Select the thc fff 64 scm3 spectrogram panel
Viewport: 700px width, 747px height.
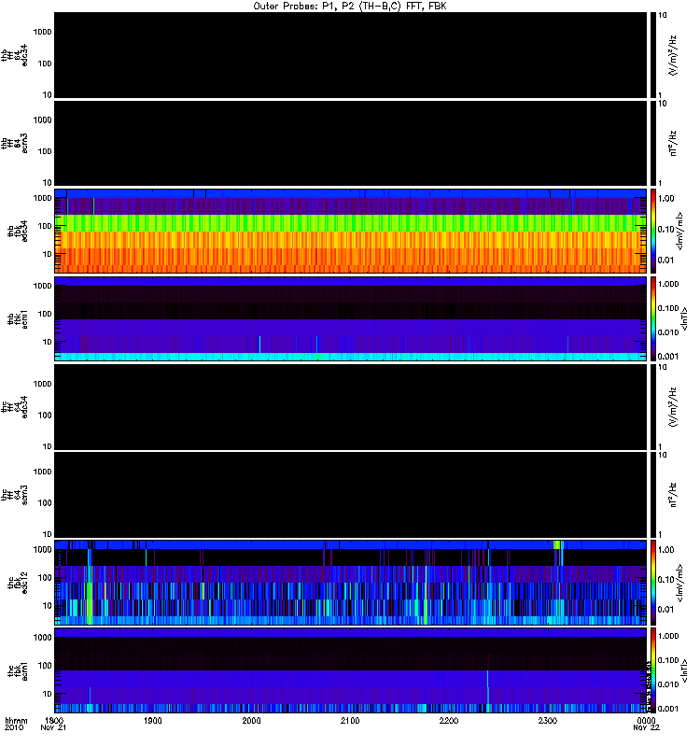click(351, 495)
